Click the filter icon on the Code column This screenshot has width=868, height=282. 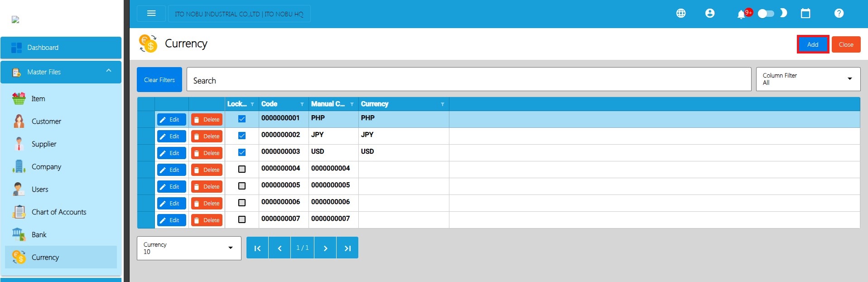(x=302, y=104)
